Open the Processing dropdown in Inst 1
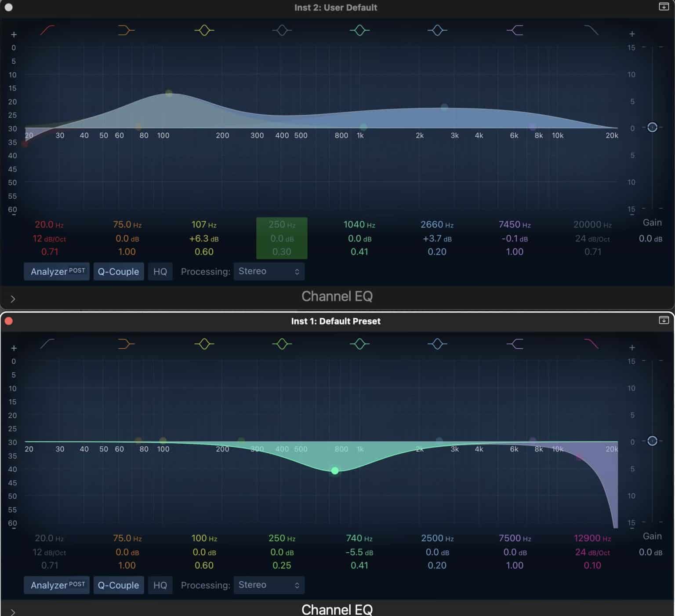This screenshot has width=675, height=616. pyautogui.click(x=269, y=585)
